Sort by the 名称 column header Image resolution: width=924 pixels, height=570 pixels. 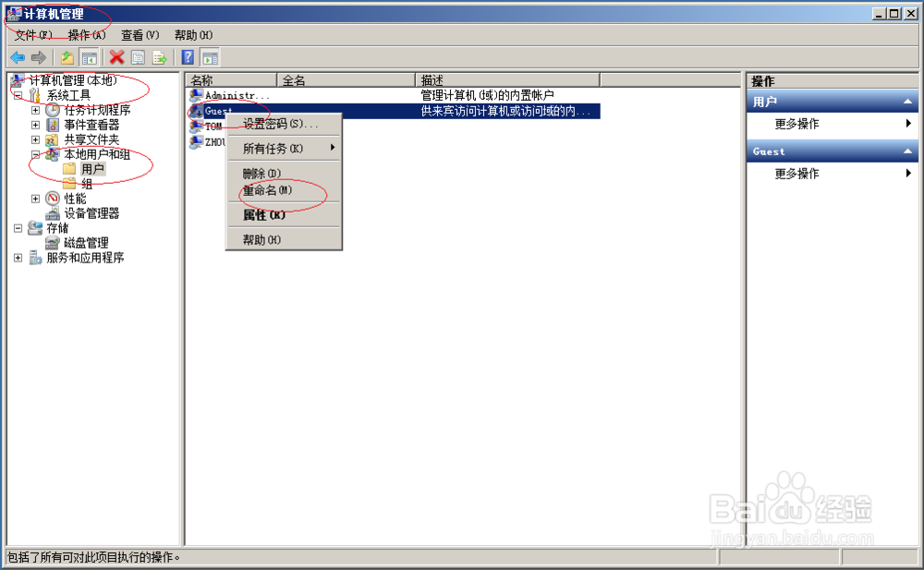[x=231, y=80]
